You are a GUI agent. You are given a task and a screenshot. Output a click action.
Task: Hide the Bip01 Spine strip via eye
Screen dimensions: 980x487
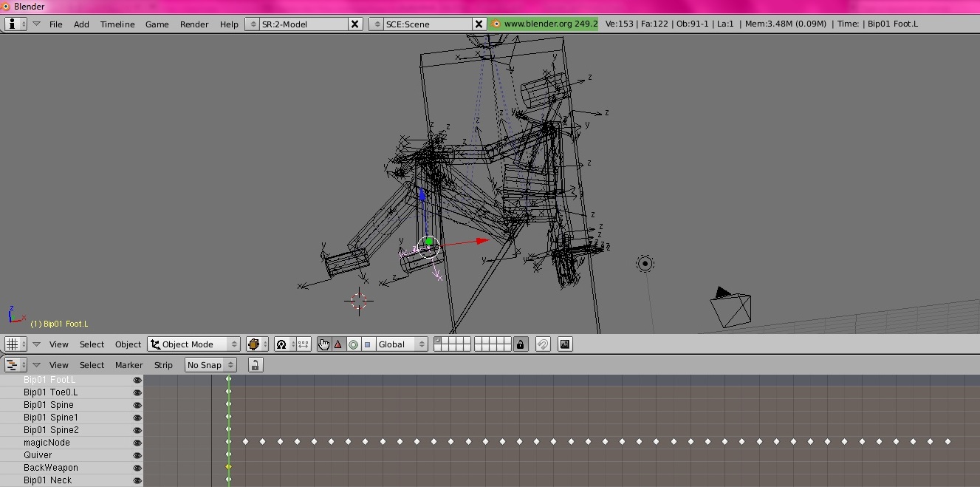(137, 405)
